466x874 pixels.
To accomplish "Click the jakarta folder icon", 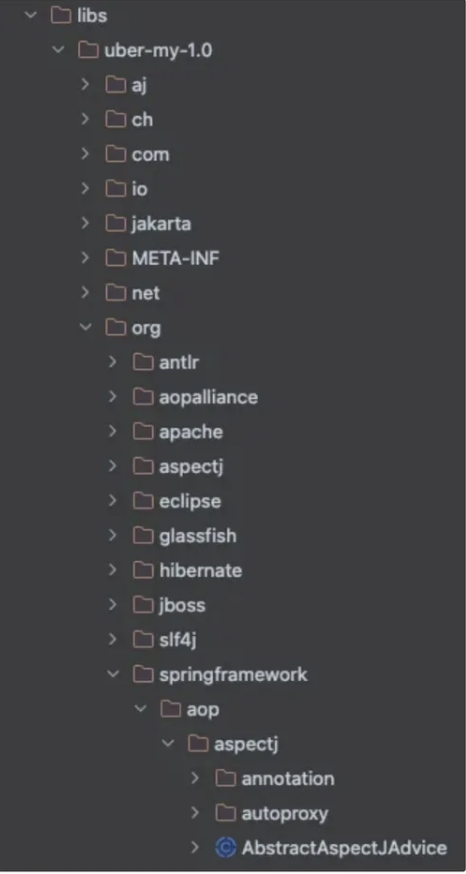I will 115,224.
